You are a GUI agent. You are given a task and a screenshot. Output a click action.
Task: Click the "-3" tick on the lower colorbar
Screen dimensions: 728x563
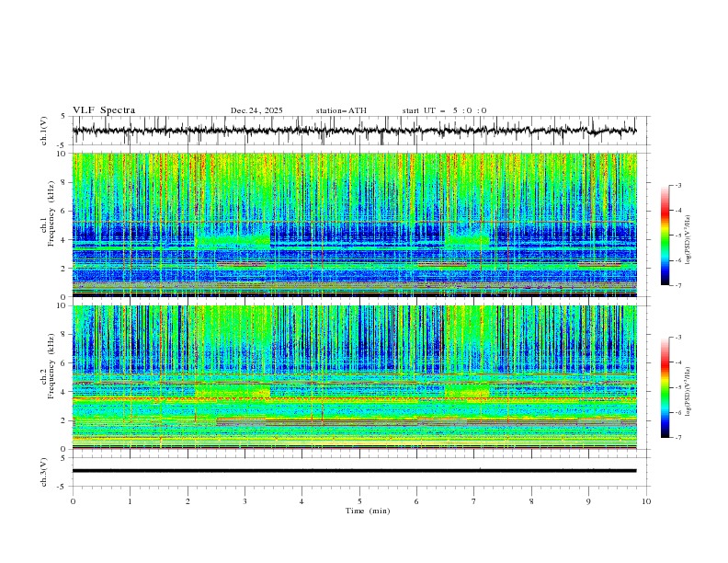(x=678, y=338)
